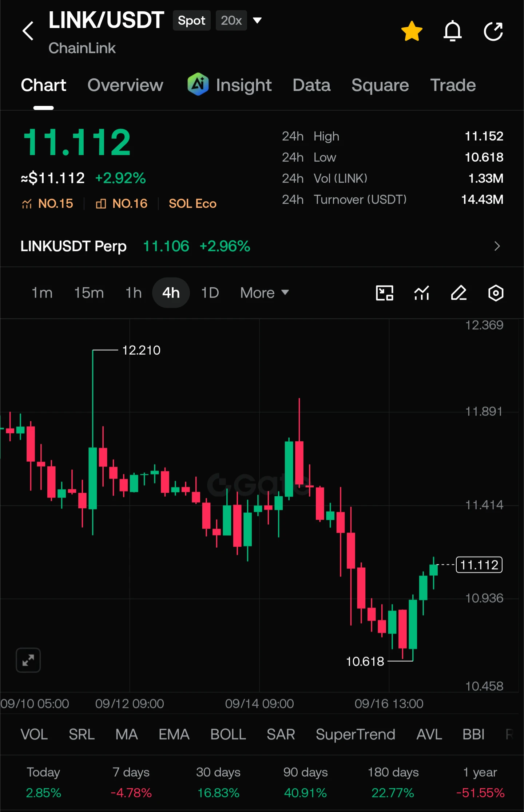Toggle the MA indicator
Screen dimensions: 524x812
(127, 734)
